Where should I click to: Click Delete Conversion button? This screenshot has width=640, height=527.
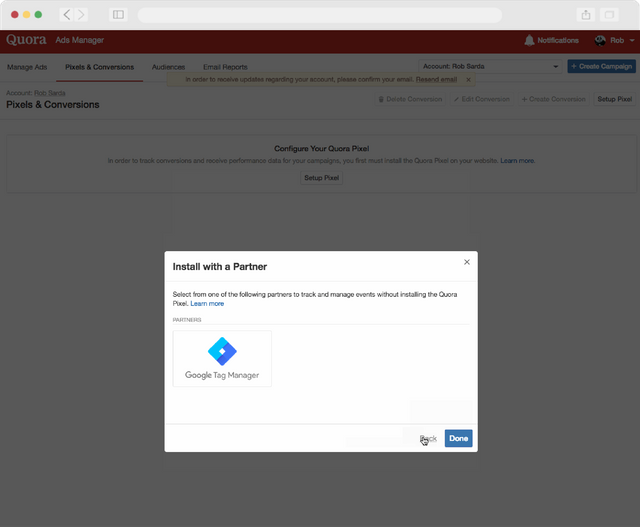[410, 99]
